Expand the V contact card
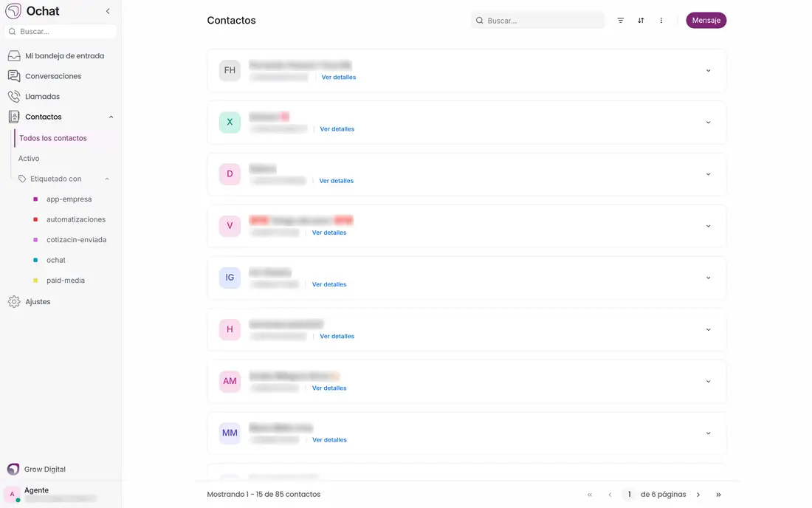812x508 pixels. (x=709, y=226)
